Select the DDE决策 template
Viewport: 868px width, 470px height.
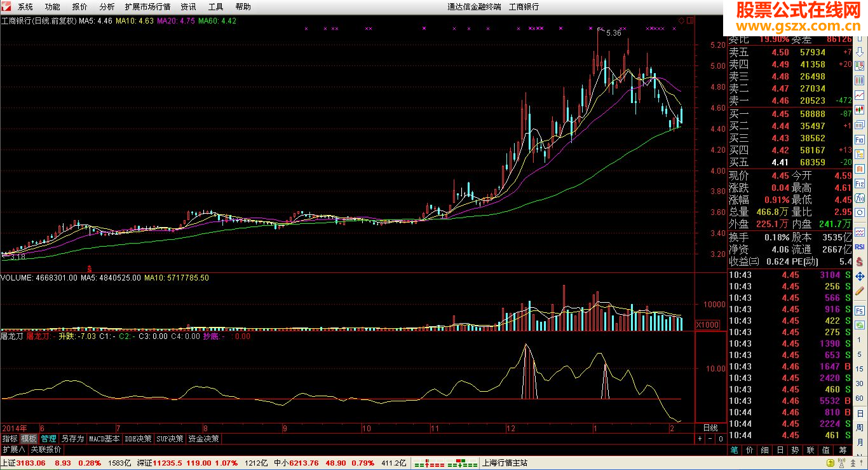coord(138,439)
